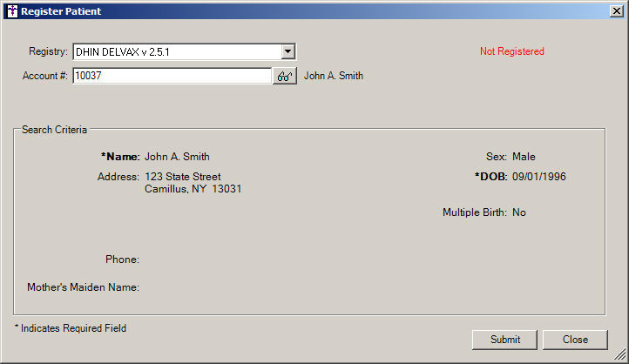Submit the patient registration
The height and width of the screenshot is (364, 629).
tap(504, 340)
